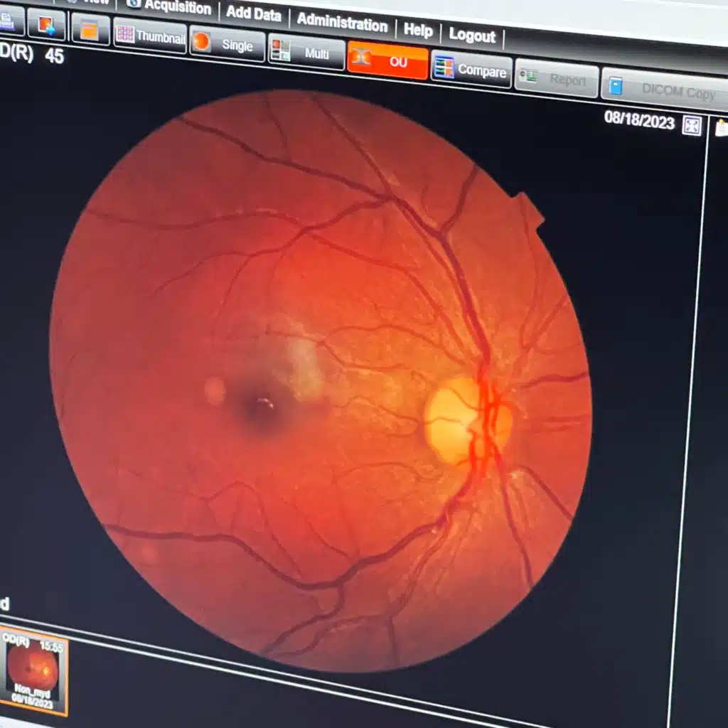Open the Help menu
This screenshot has height=728, width=728.
tap(418, 30)
